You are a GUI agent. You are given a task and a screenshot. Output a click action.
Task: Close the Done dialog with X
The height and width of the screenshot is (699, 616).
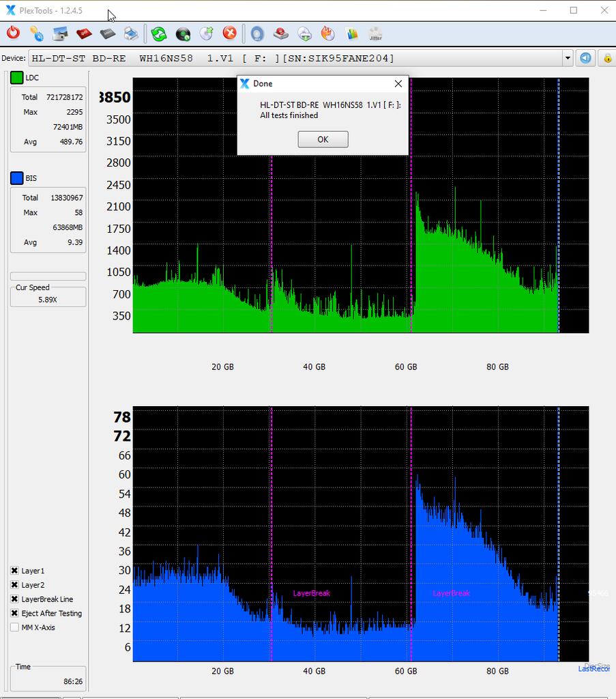coord(398,84)
